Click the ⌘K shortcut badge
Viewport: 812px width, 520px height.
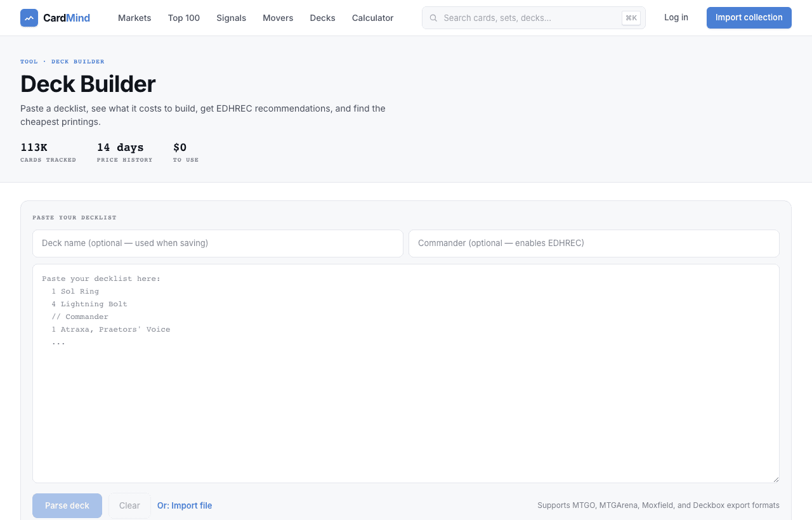coord(631,18)
